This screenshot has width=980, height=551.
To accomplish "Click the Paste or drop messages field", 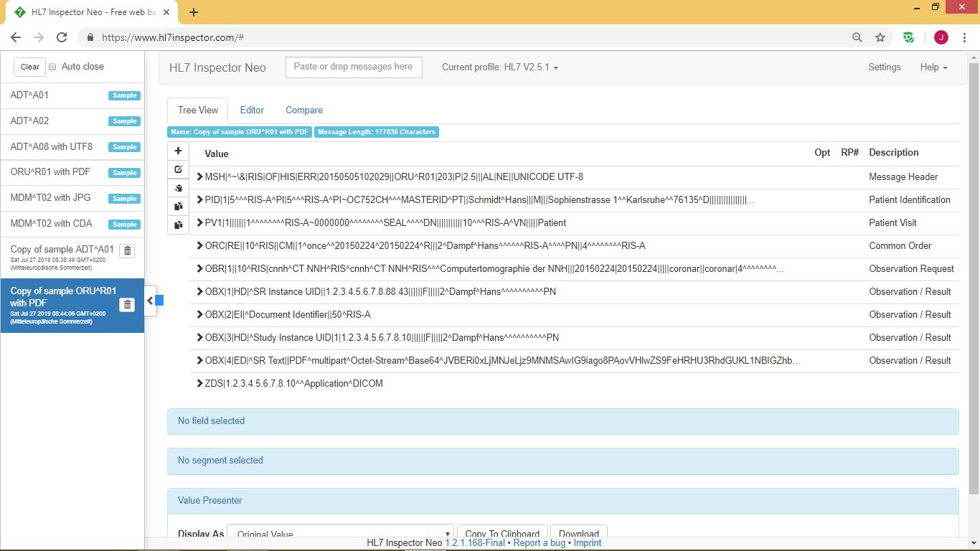I will point(354,67).
